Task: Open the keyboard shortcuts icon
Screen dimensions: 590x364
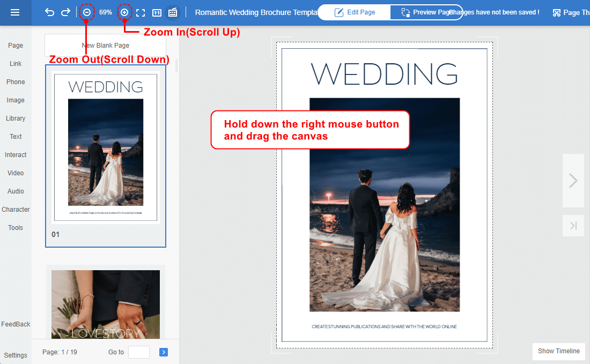Action: (x=172, y=12)
